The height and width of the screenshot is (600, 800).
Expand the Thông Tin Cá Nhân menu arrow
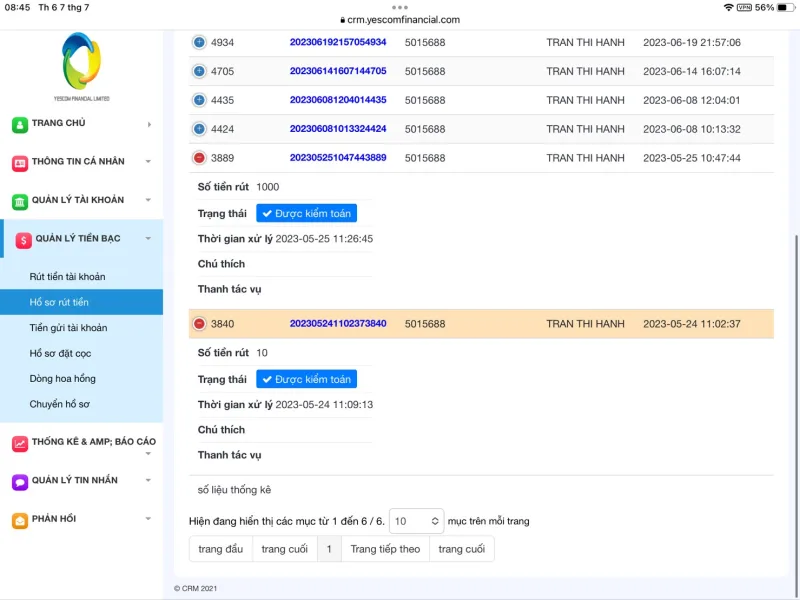[148, 162]
